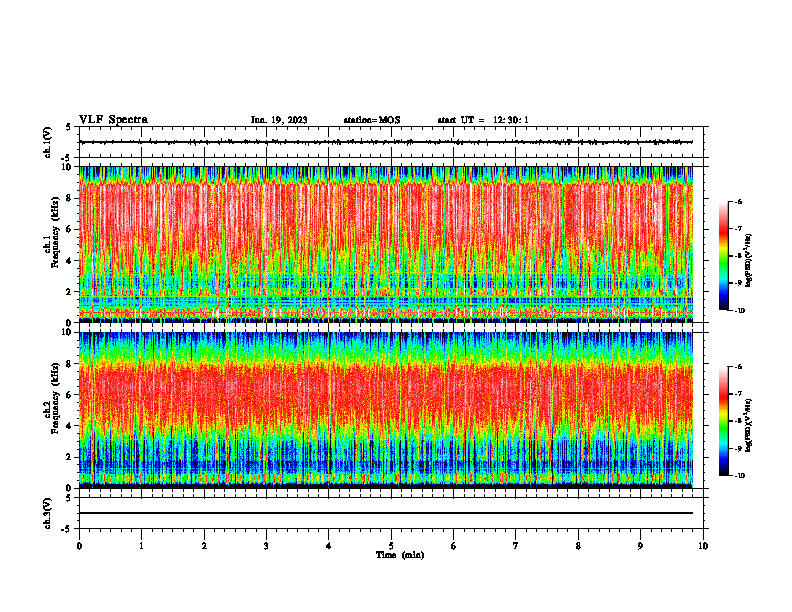Click the "ch.3(V)" axis label at bottom
Image resolution: width=792 pixels, height=612 pixels.
click(48, 513)
